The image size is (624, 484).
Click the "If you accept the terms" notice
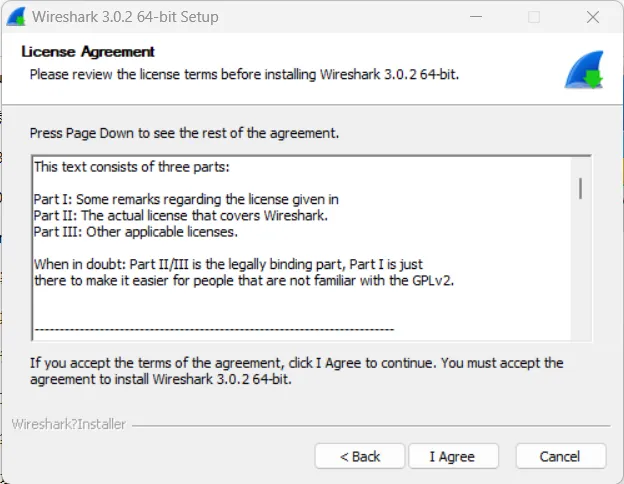tap(296, 371)
